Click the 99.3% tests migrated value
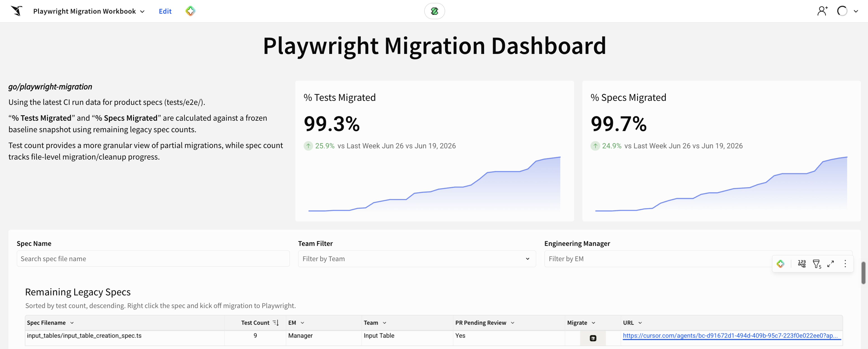The height and width of the screenshot is (349, 868). (x=332, y=124)
